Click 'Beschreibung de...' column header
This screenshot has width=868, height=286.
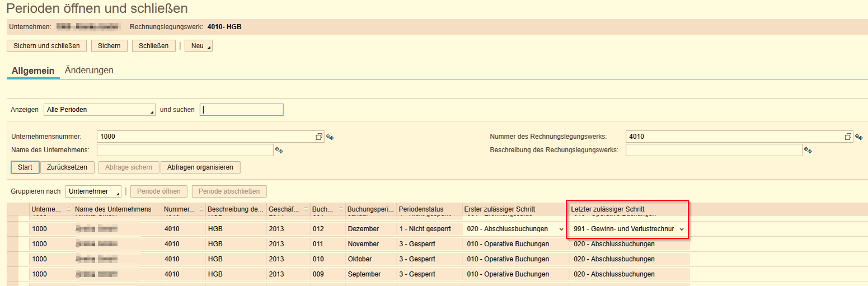pos(236,209)
